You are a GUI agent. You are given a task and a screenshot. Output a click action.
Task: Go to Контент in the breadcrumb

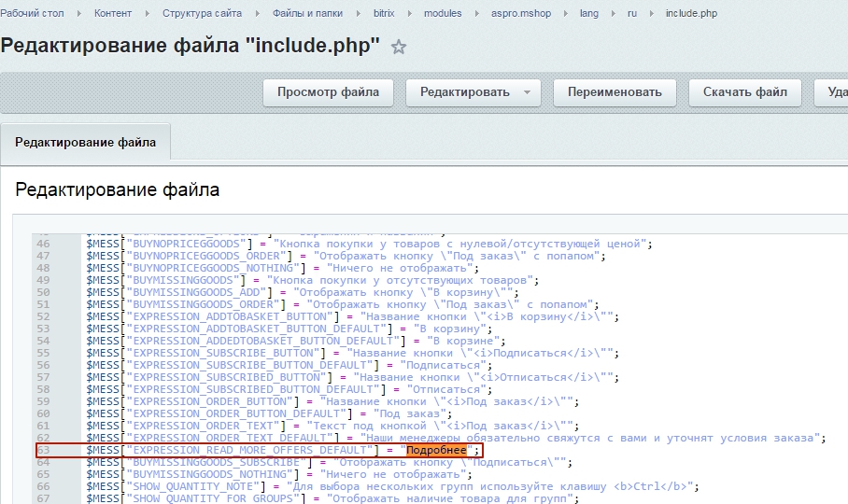click(x=113, y=14)
